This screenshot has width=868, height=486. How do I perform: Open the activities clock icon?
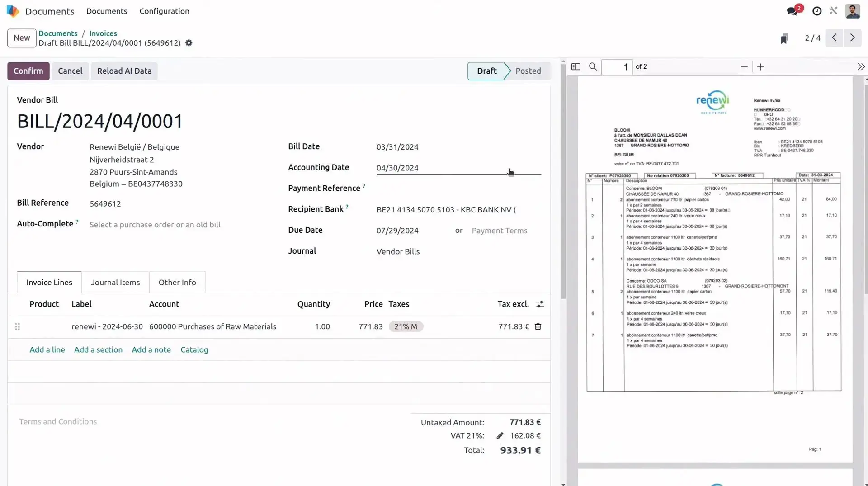click(816, 11)
